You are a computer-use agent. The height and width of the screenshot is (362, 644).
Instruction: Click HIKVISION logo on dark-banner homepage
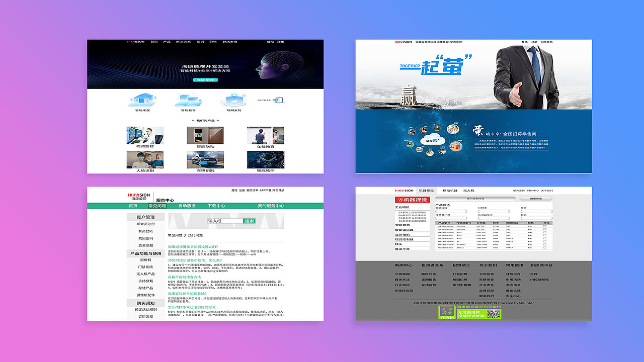[135, 42]
